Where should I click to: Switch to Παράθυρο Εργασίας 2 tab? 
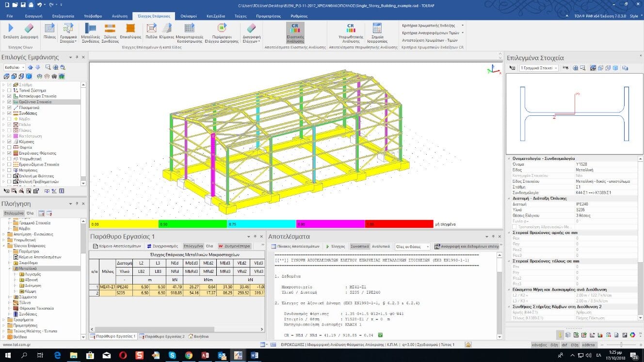162,336
